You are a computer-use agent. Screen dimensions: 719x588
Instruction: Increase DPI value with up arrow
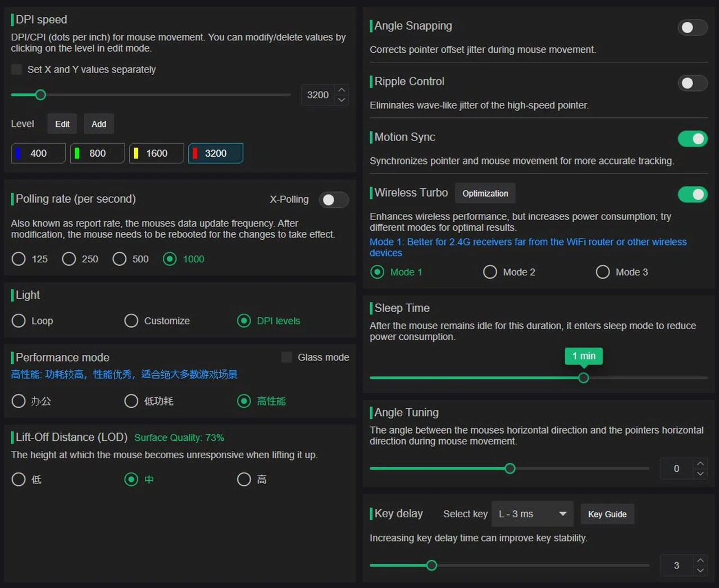342,90
